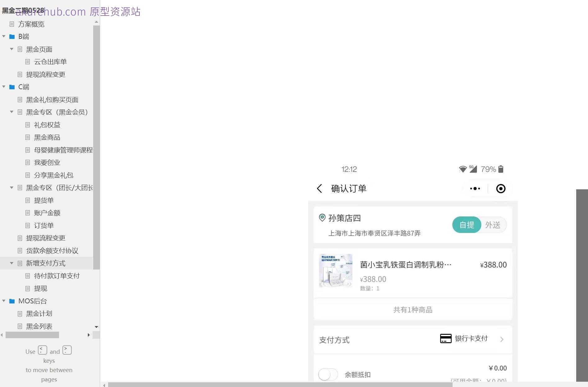
Task: Open the axurehub.com 原型资源站 link
Action: pyautogui.click(x=78, y=12)
